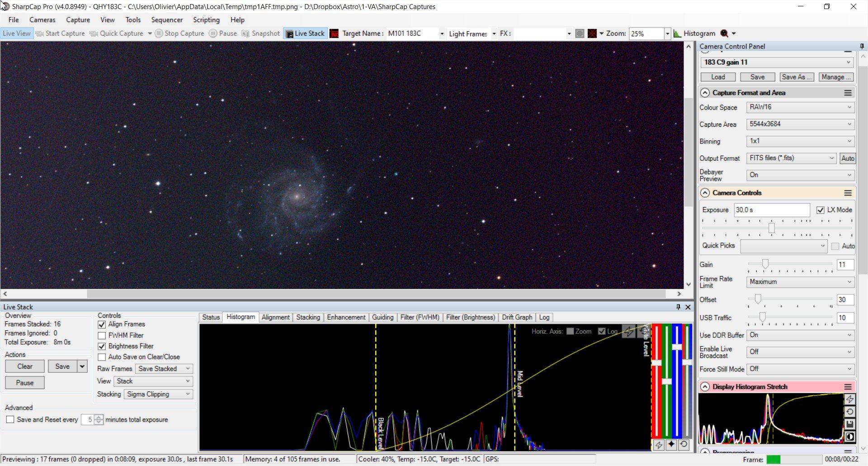Image resolution: width=868 pixels, height=466 pixels.
Task: Click the Save As profile button
Action: (x=797, y=77)
